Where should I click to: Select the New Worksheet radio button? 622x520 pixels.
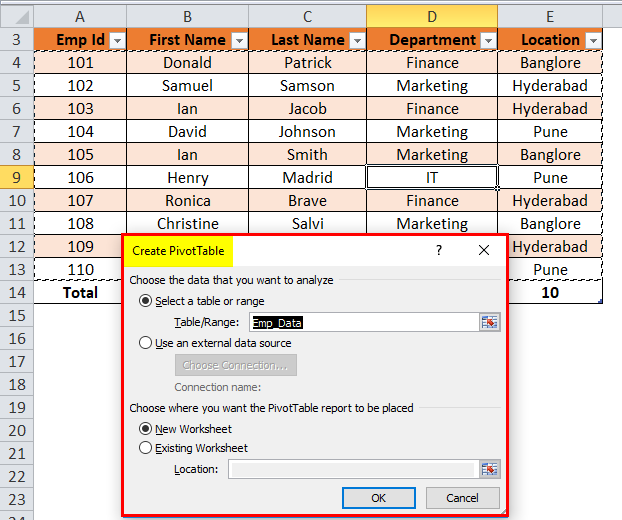pyautogui.click(x=146, y=428)
